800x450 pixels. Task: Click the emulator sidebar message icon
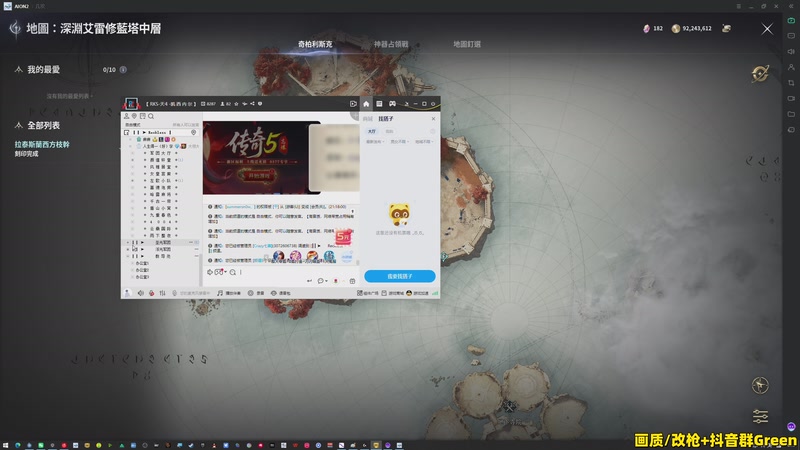(x=791, y=36)
